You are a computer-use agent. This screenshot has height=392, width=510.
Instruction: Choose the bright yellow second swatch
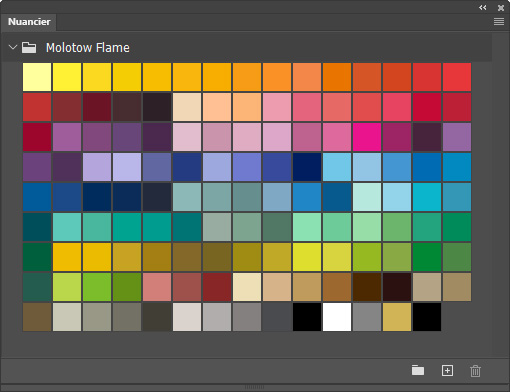(x=67, y=77)
